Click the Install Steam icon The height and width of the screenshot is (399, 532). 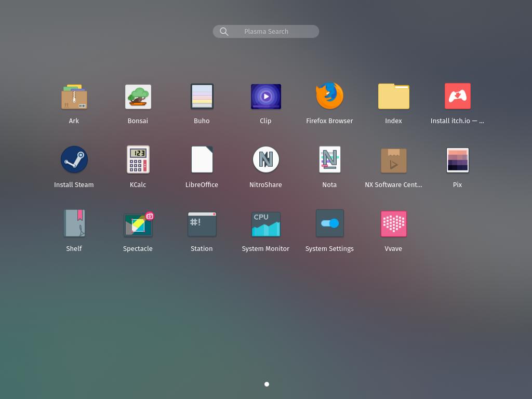pyautogui.click(x=74, y=159)
